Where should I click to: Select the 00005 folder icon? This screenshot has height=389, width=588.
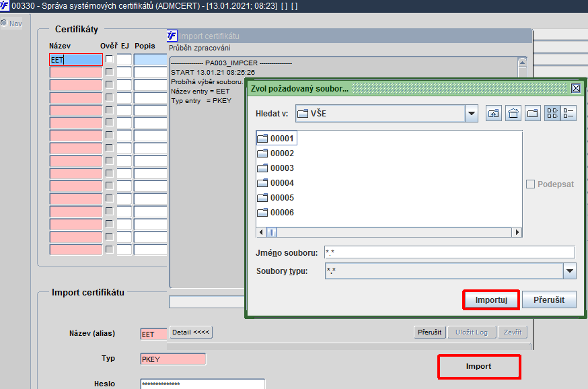[x=262, y=198]
